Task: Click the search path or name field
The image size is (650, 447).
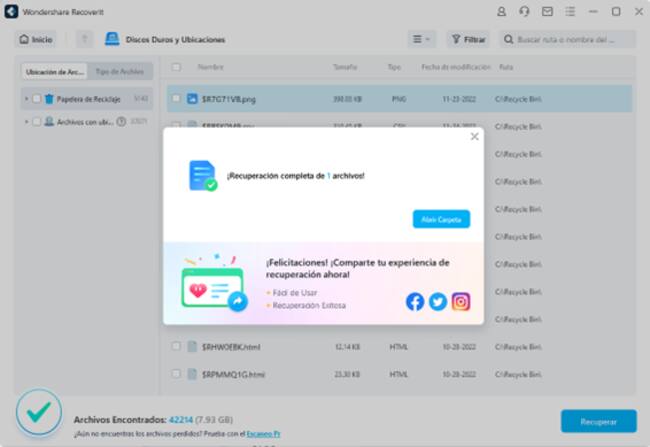Action: point(572,39)
